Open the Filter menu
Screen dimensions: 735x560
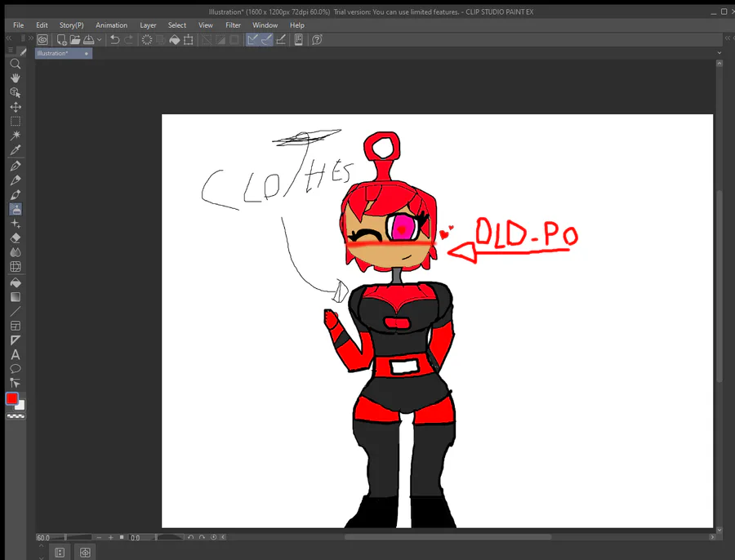coord(233,25)
